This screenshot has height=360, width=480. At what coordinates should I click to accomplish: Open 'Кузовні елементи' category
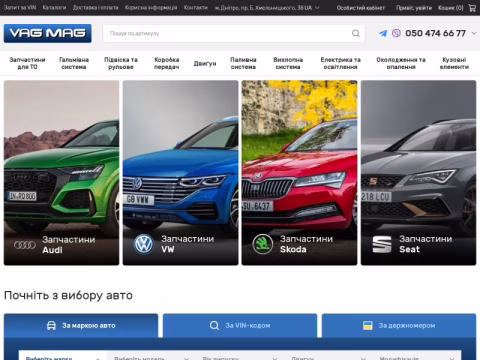click(454, 63)
